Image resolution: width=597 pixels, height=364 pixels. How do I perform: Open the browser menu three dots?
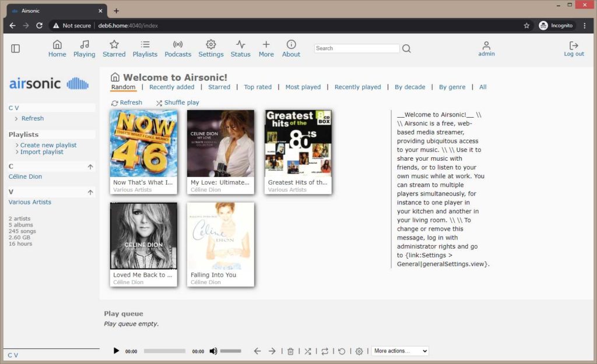click(x=585, y=26)
